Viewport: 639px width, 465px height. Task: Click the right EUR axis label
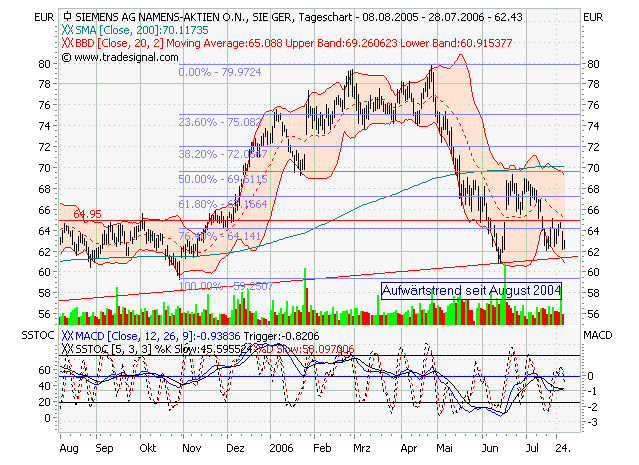(593, 17)
